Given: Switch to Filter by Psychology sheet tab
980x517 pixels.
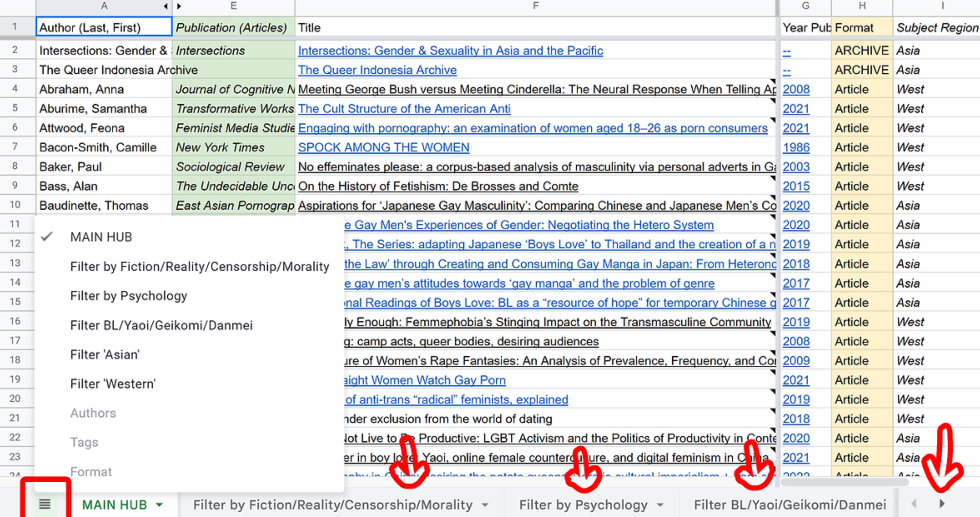Looking at the screenshot, I should 583,505.
